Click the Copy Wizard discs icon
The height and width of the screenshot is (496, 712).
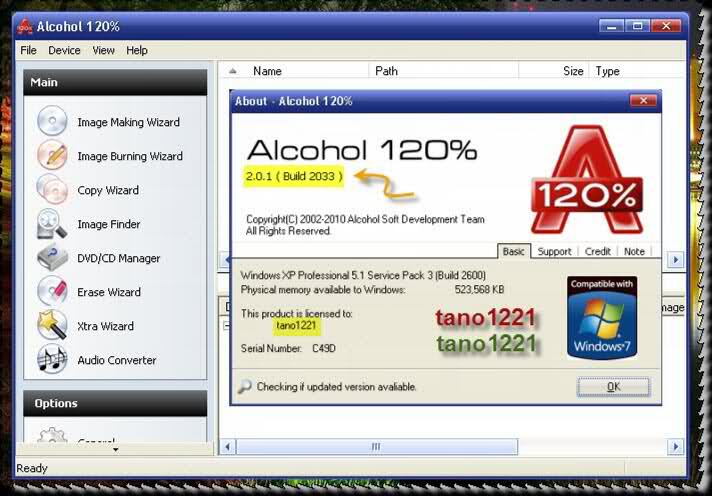point(52,189)
